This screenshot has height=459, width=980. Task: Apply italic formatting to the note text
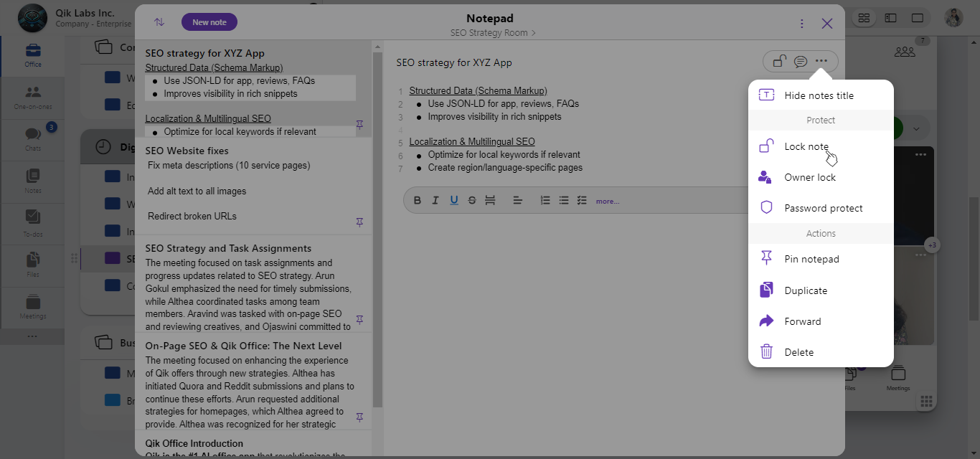click(435, 200)
